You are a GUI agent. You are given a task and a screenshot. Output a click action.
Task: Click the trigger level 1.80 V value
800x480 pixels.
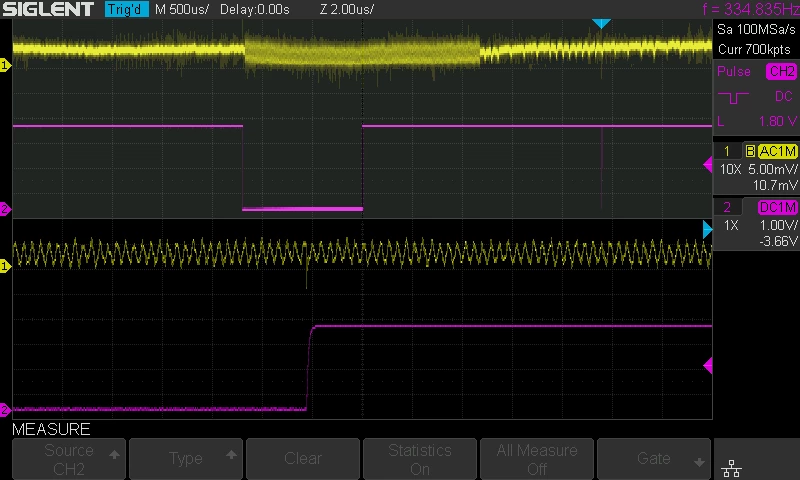778,121
